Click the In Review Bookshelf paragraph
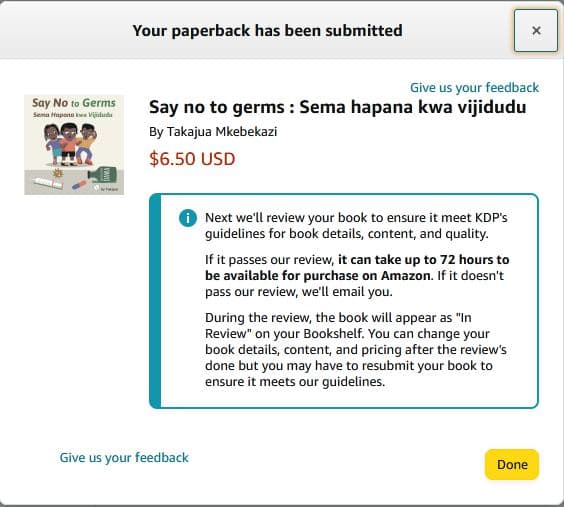 pos(356,350)
